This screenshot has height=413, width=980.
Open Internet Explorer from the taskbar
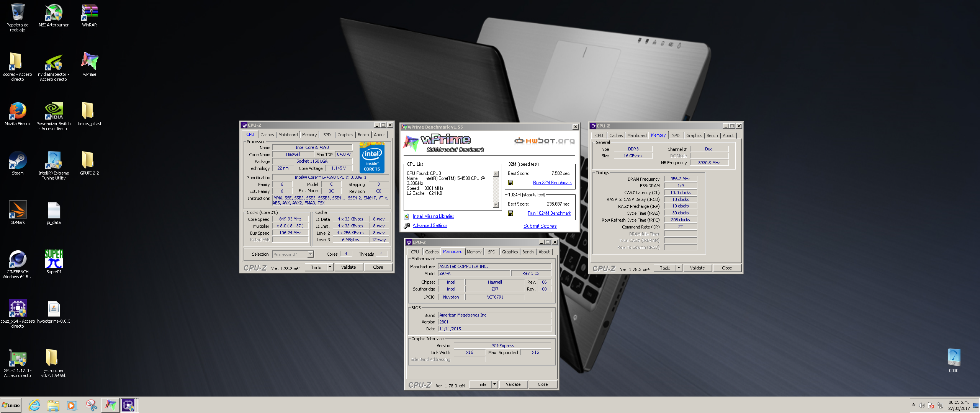[x=34, y=405]
